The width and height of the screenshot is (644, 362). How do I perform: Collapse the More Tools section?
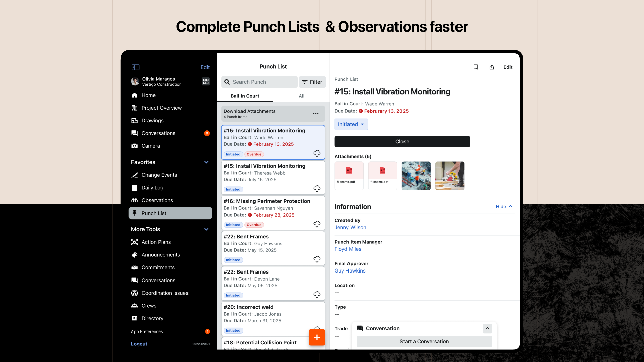click(x=206, y=229)
